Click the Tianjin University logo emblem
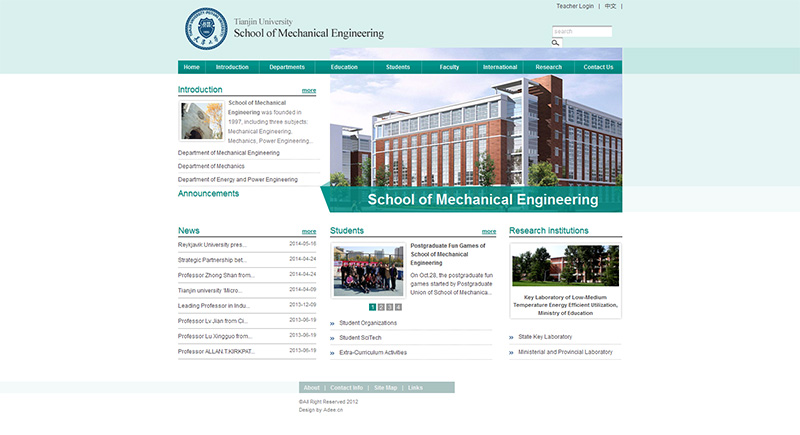This screenshot has width=800, height=435. coord(207,28)
